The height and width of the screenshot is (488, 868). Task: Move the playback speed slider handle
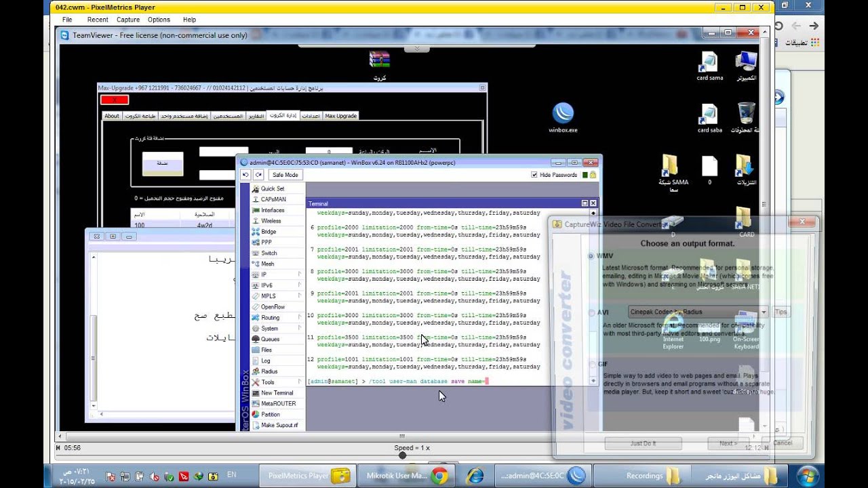click(x=403, y=455)
